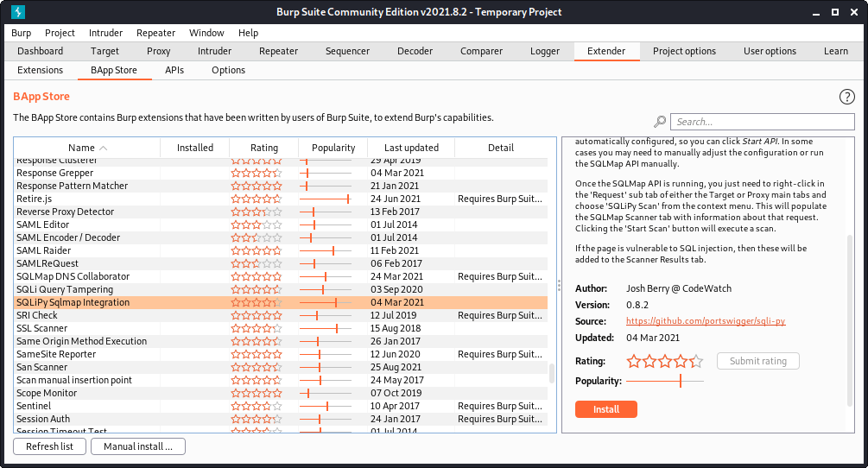868x468 pixels.
Task: Sort by the Last updated column header
Action: [x=411, y=148]
